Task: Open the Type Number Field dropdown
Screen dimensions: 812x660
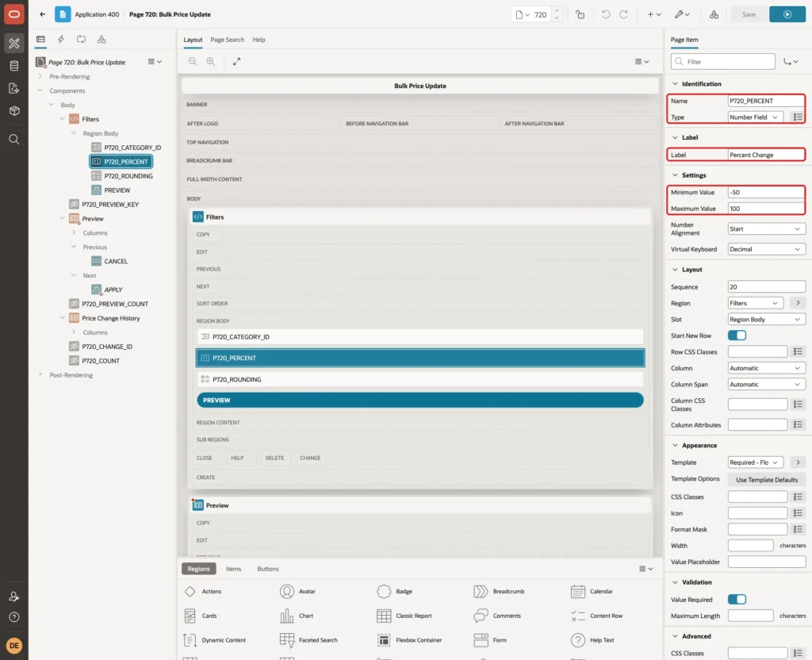Action: click(x=755, y=117)
